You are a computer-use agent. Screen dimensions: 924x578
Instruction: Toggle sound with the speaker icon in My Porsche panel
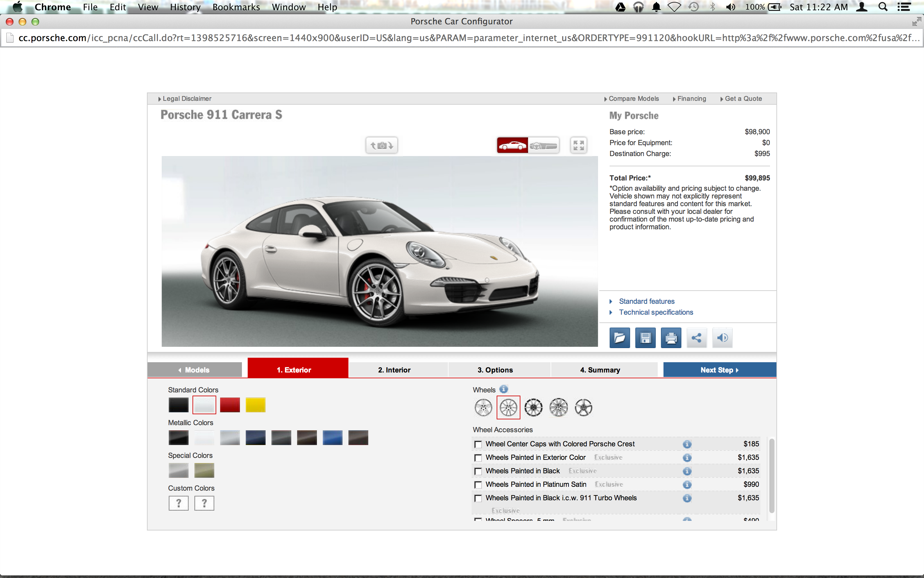(723, 337)
